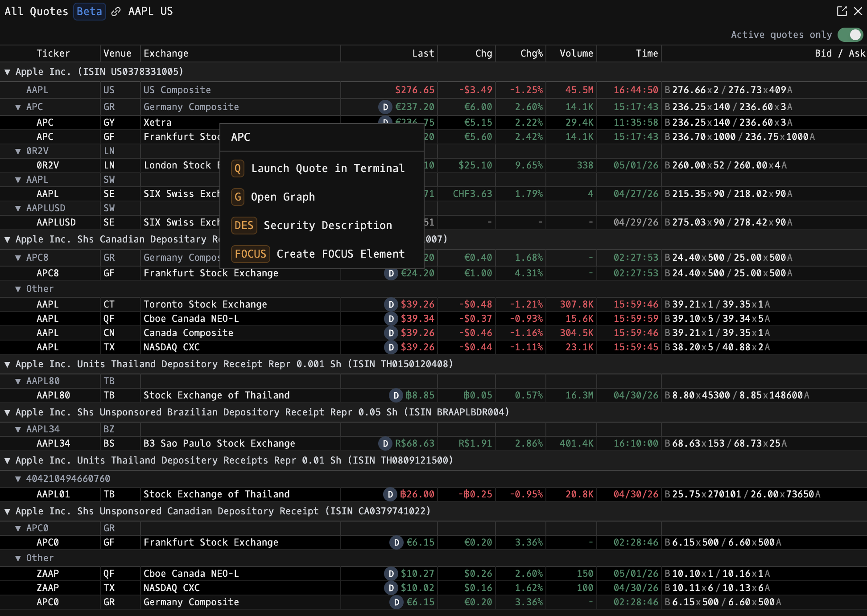The height and width of the screenshot is (616, 867).
Task: Click the D icon on Toronto Stock Exchange row
Action: pyautogui.click(x=391, y=304)
